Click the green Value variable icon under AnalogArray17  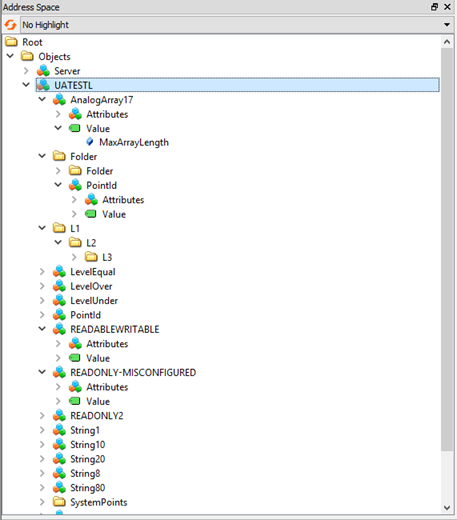click(75, 128)
